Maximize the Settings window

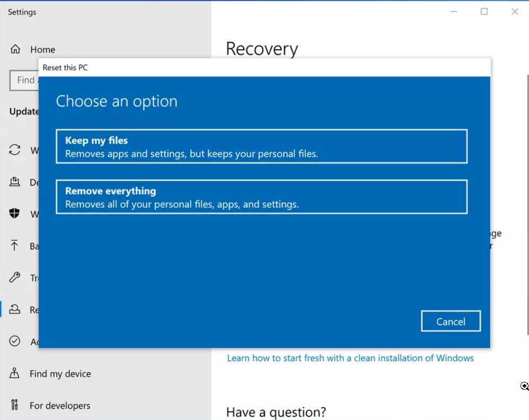pyautogui.click(x=484, y=12)
